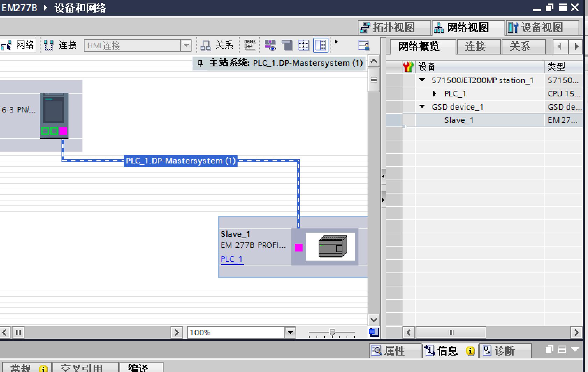This screenshot has height=372, width=588.
Task: Click the PLC CPU device image
Action: pyautogui.click(x=54, y=116)
